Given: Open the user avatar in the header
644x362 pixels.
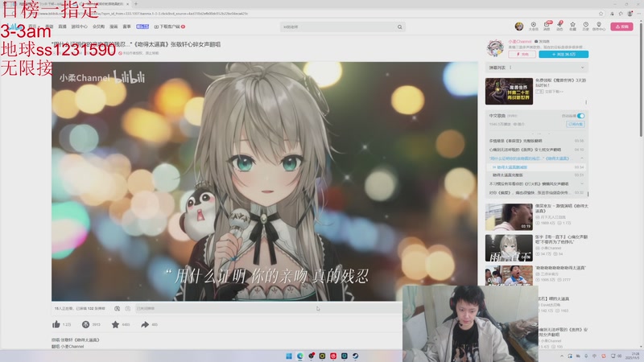Looking at the screenshot, I should 519,27.
